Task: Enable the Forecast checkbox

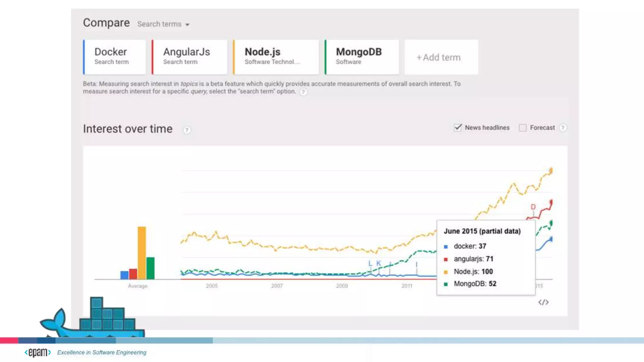Action: pos(523,128)
